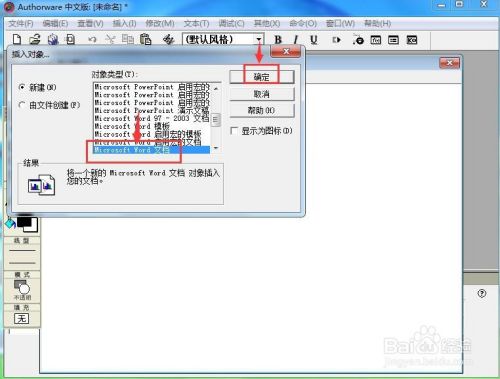Toggle Underline text formatting
Image resolution: width=500 pixels, height=379 pixels.
pyautogui.click(x=313, y=40)
